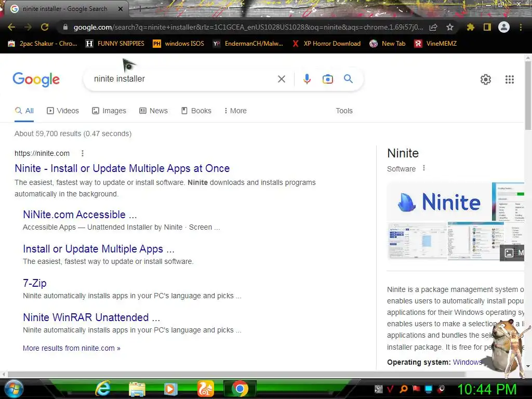
Task: Submit search with the magnifier icon
Action: (349, 79)
